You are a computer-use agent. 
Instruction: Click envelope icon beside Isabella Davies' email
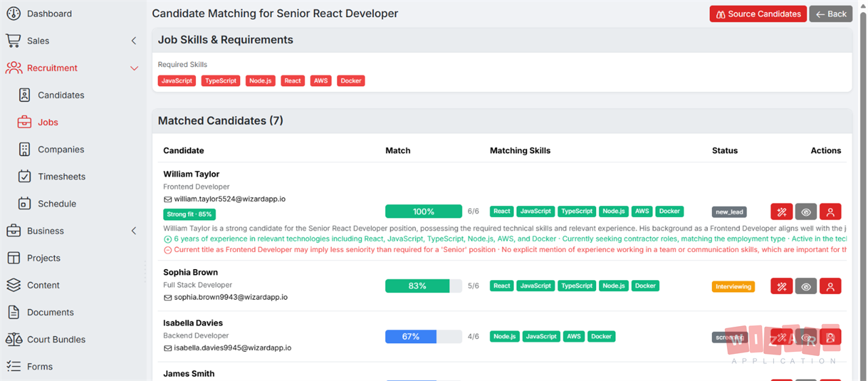click(167, 348)
